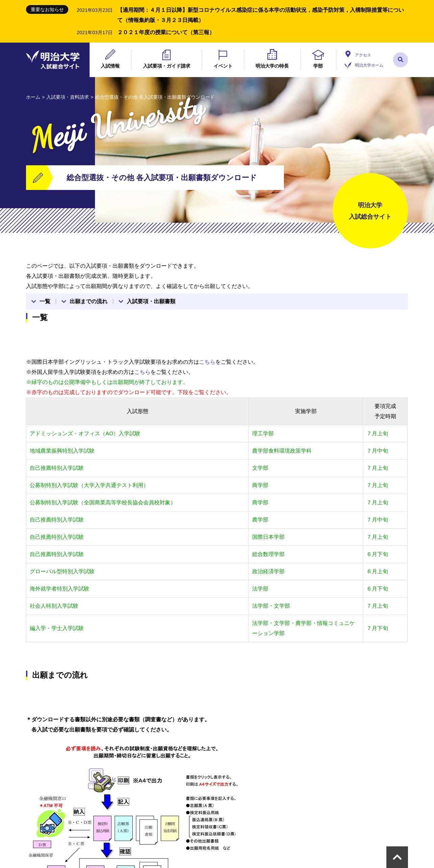Jump to 入試要項・出願書類 section anchor
Screen dimensions: 434x868
click(147, 302)
